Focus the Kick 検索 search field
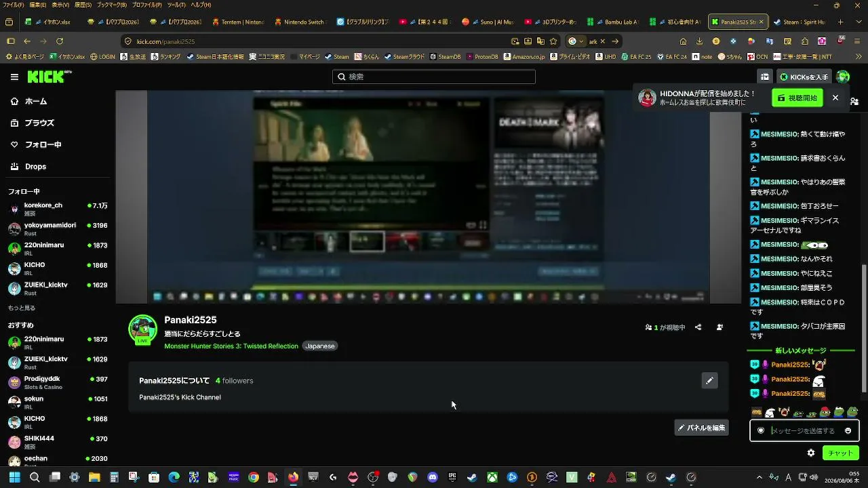The height and width of the screenshot is (488, 868). 434,77
